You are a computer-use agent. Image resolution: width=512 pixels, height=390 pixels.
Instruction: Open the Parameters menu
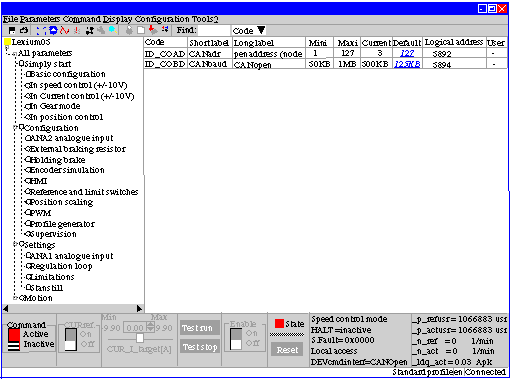(x=40, y=19)
